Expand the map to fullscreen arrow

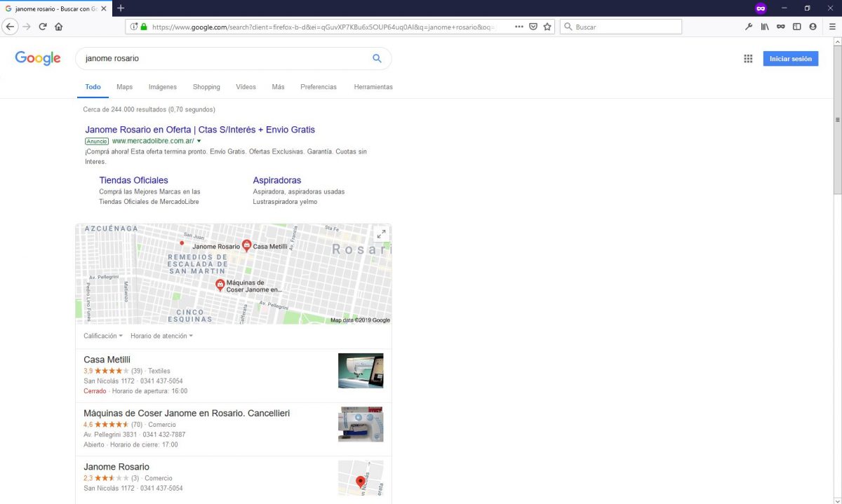(x=381, y=233)
